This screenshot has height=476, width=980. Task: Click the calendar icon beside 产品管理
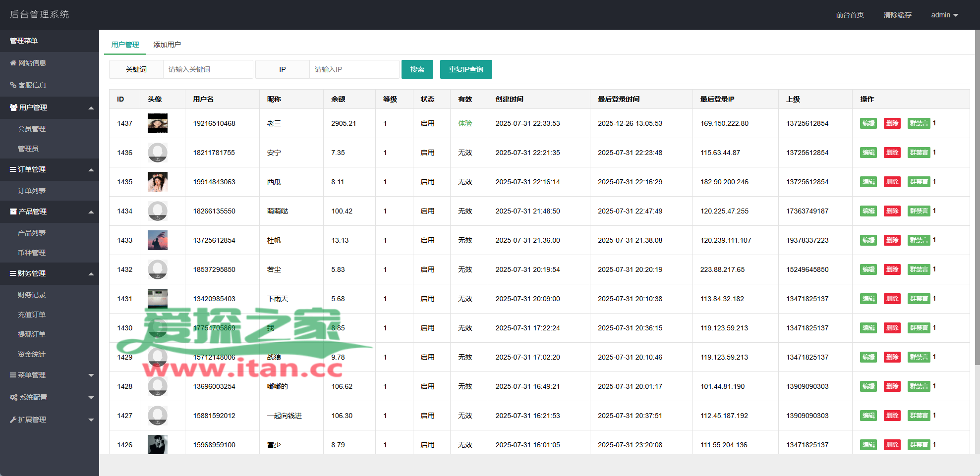pos(13,212)
